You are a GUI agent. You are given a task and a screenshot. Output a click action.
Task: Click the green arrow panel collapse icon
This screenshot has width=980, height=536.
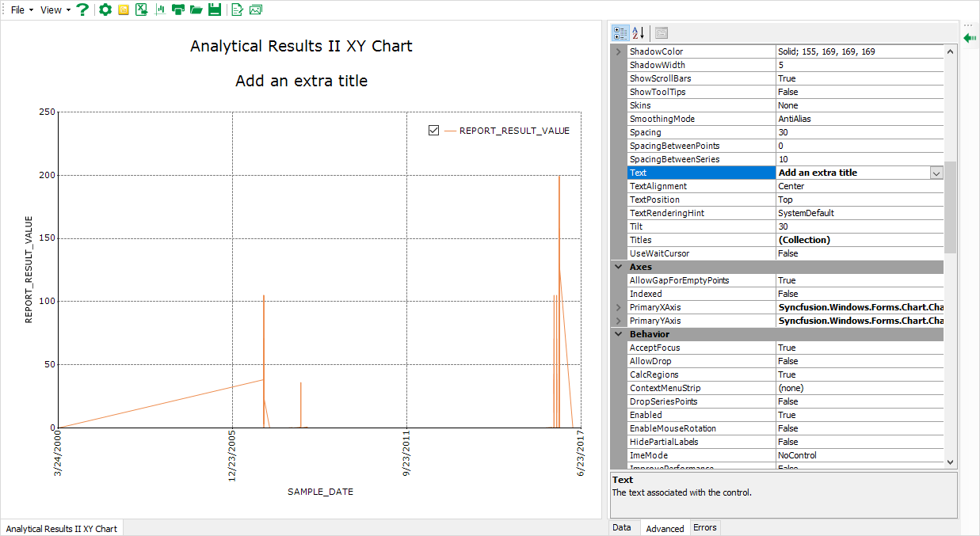tap(970, 36)
